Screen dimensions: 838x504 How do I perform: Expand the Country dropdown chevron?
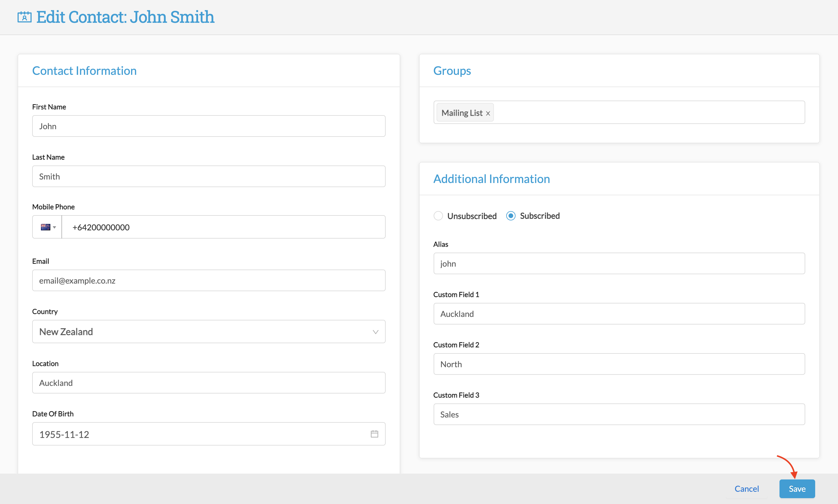click(x=375, y=332)
